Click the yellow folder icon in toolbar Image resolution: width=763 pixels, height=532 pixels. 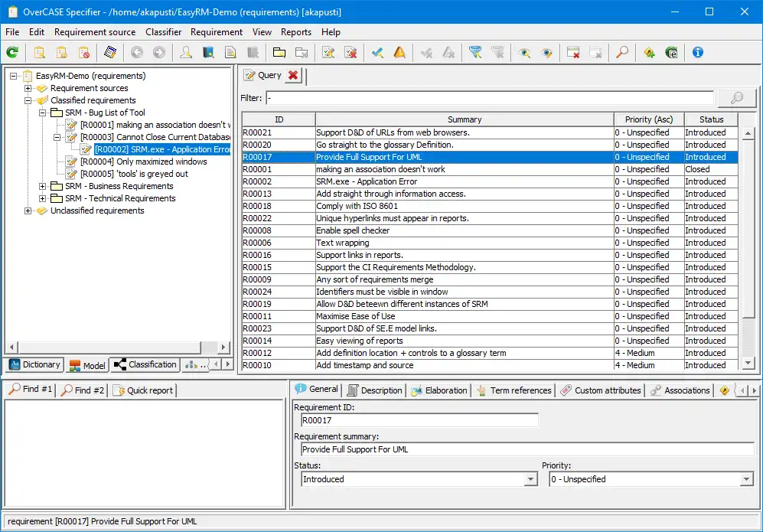click(x=279, y=53)
